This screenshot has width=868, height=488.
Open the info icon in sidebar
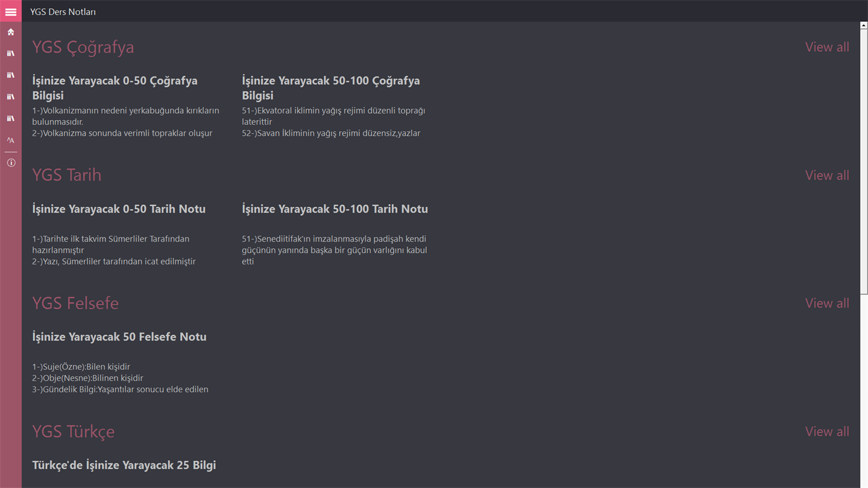point(11,163)
